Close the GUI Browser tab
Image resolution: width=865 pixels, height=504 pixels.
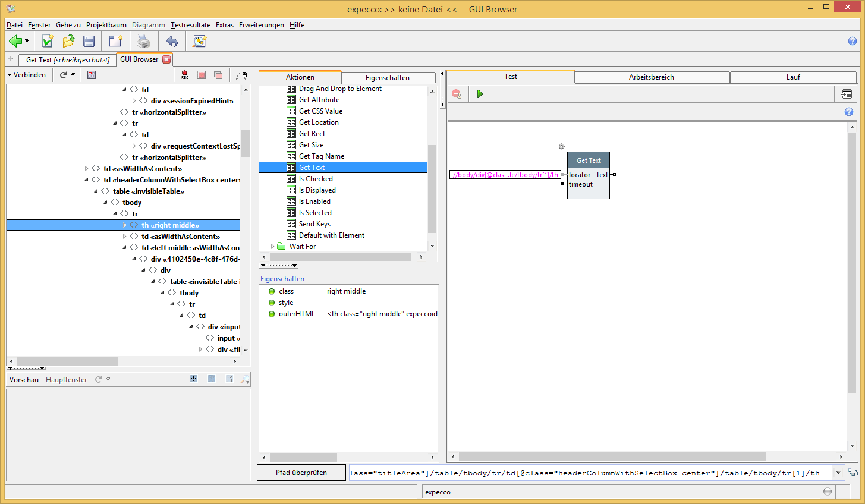click(166, 59)
